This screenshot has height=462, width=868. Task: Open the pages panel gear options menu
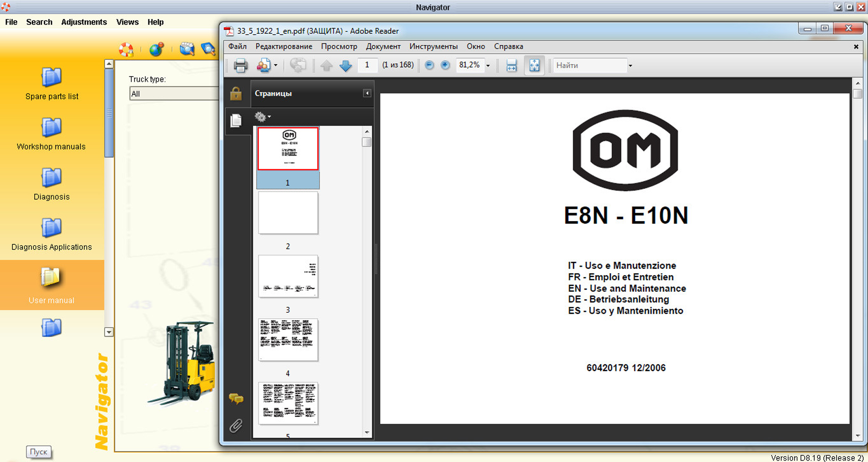(x=263, y=117)
